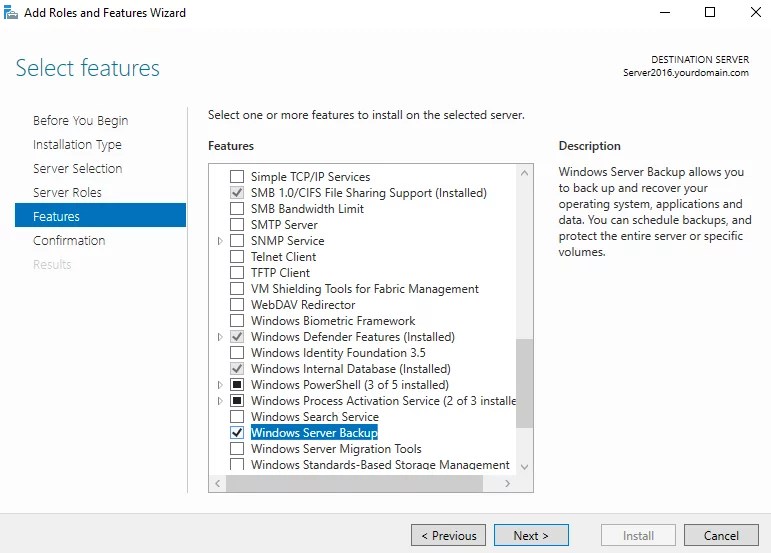
Task: Uncheck Windows Server Backup checkbox
Action: [237, 433]
